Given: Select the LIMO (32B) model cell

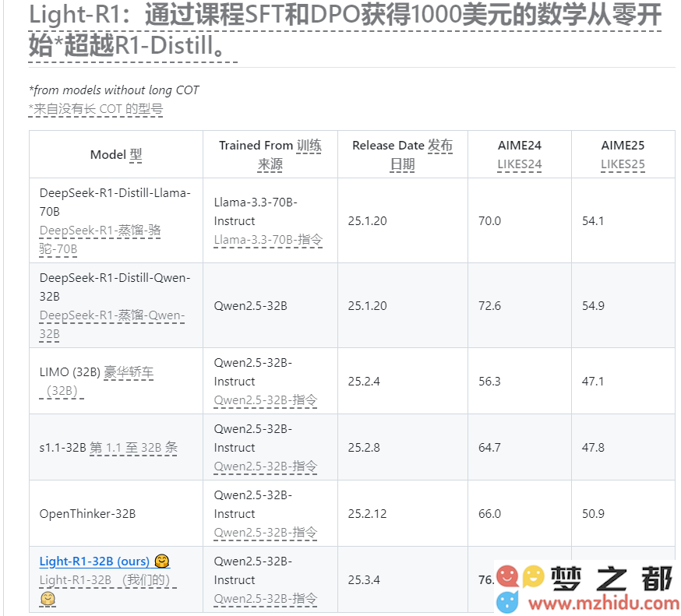Looking at the screenshot, I should [116, 381].
